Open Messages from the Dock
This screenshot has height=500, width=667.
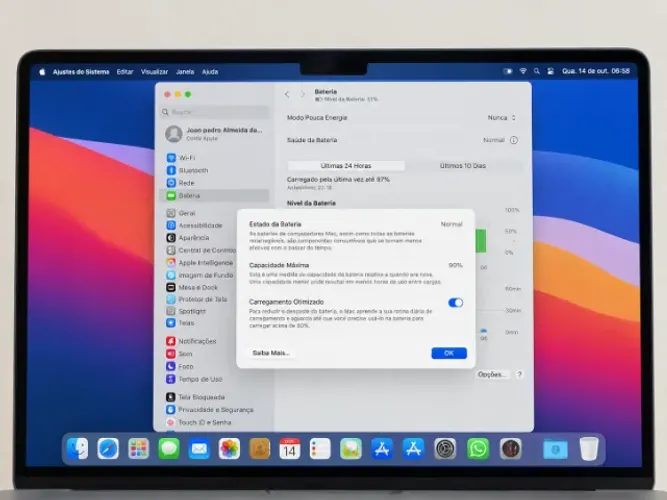pyautogui.click(x=169, y=449)
